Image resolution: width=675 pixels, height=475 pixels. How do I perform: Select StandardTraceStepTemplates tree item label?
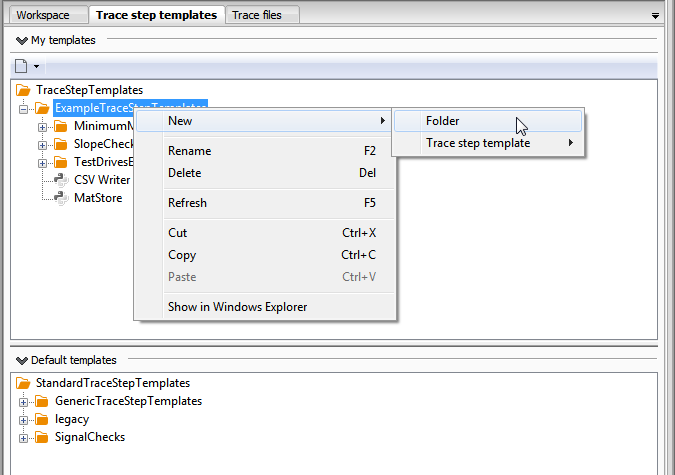pos(113,383)
